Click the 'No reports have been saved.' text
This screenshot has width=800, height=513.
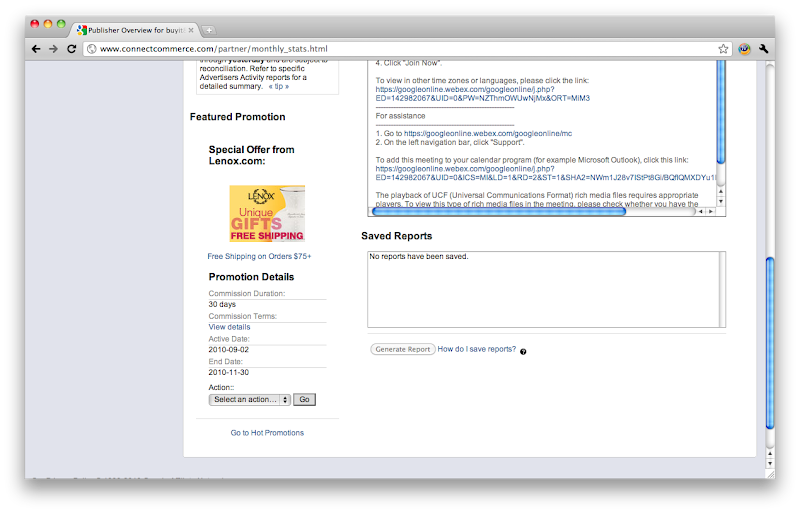[418, 256]
